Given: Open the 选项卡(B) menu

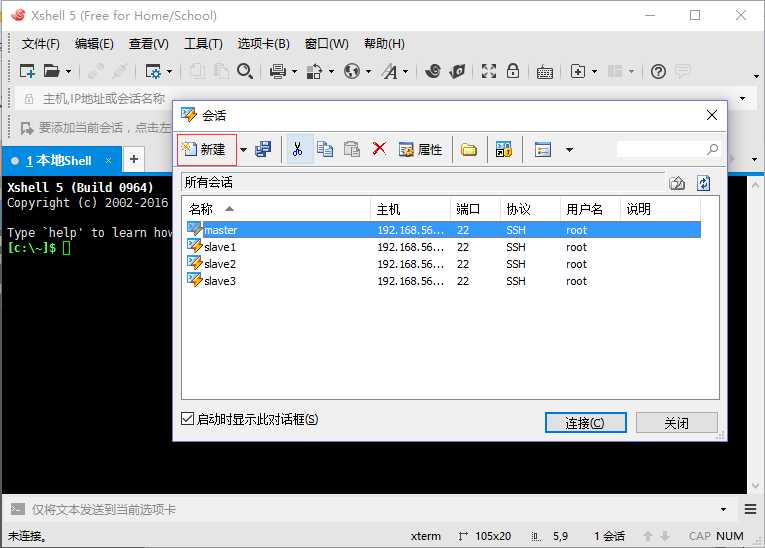Looking at the screenshot, I should [263, 44].
